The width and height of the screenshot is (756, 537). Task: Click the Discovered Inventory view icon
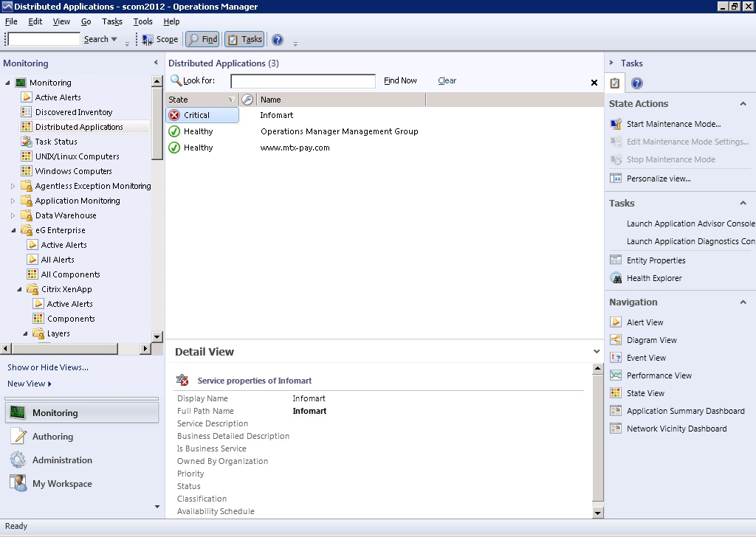27,112
